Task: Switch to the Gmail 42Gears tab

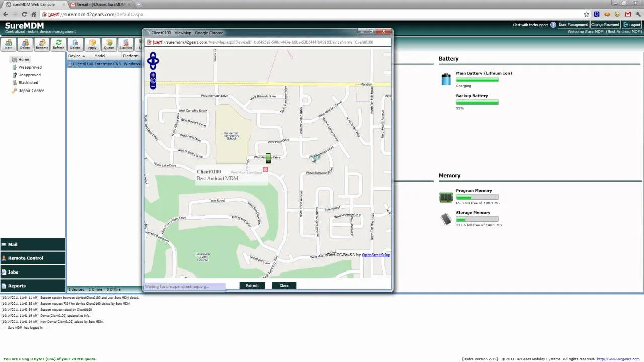Action: click(x=100, y=4)
